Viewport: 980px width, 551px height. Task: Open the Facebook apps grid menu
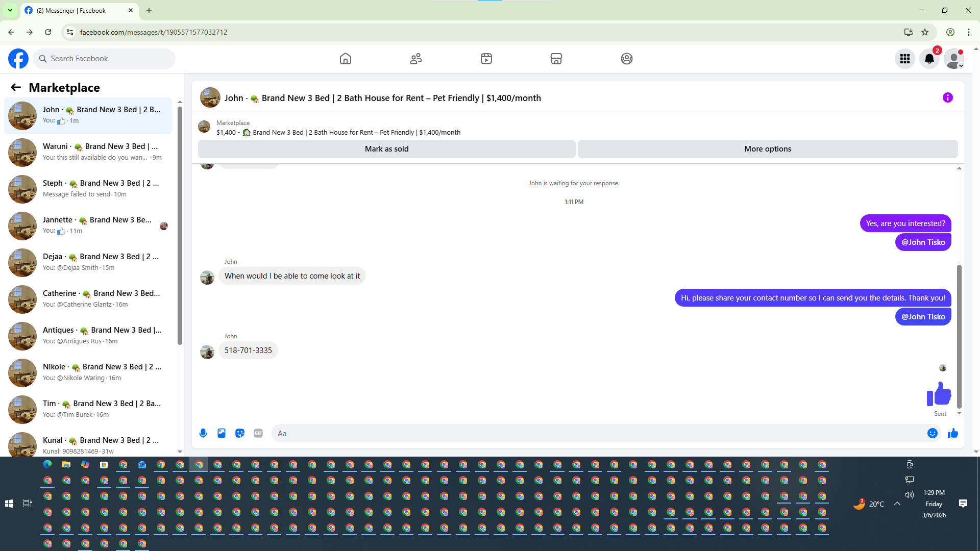coord(905,59)
